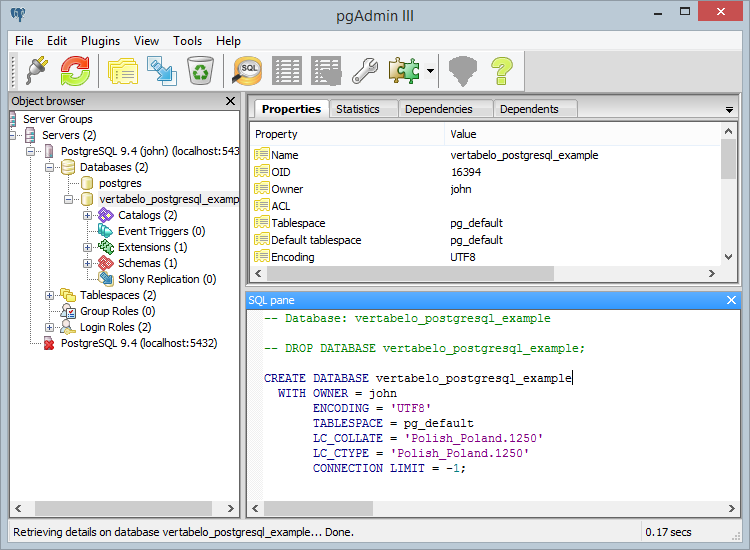Open the plugins puzzle dropdown arrow
Viewport: 750px width, 550px height.
[430, 71]
